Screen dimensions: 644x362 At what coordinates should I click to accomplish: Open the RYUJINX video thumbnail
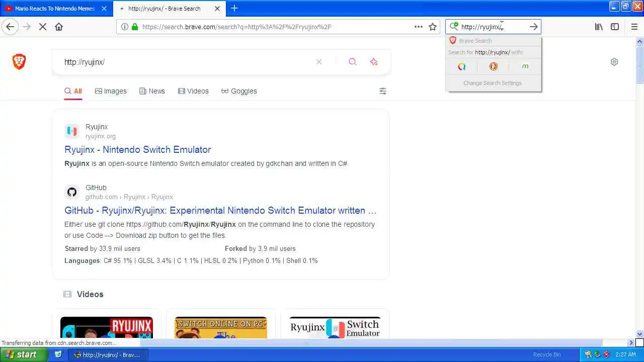pos(107,327)
